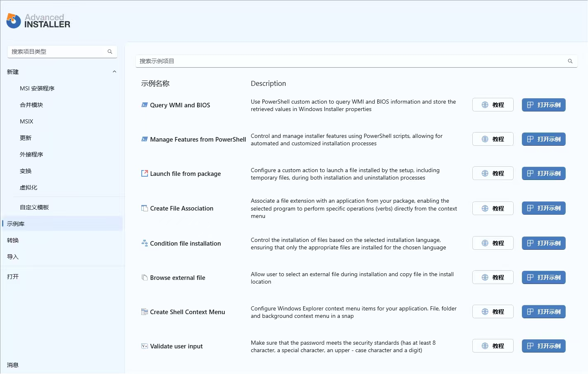Click the Condition file installation icon
The width and height of the screenshot is (588, 374).
click(145, 243)
